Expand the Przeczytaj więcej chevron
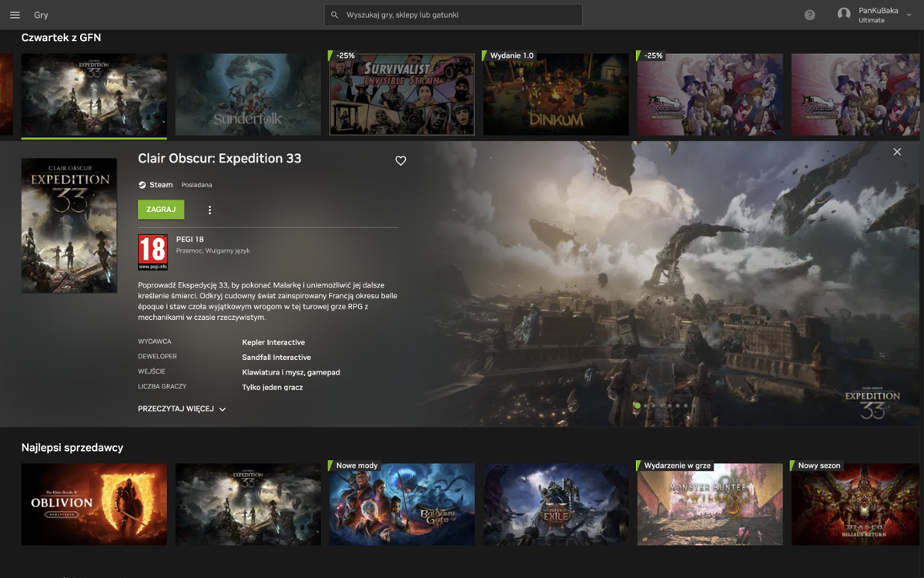Screen dimensions: 924x578 click(x=223, y=409)
